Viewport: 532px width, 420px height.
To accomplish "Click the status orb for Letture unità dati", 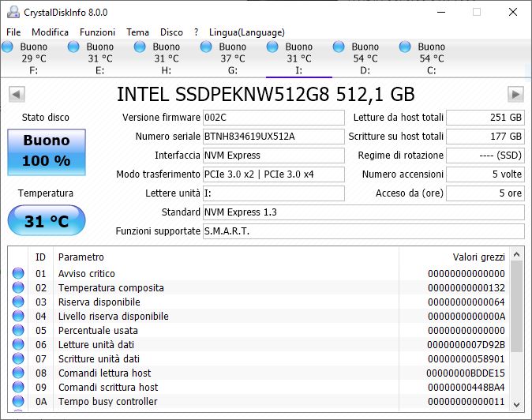I will pyautogui.click(x=18, y=344).
